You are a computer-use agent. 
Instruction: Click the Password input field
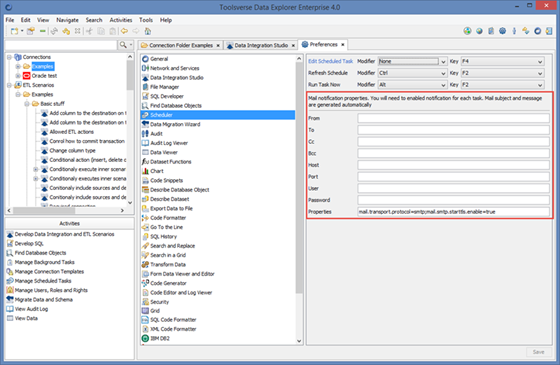click(453, 200)
